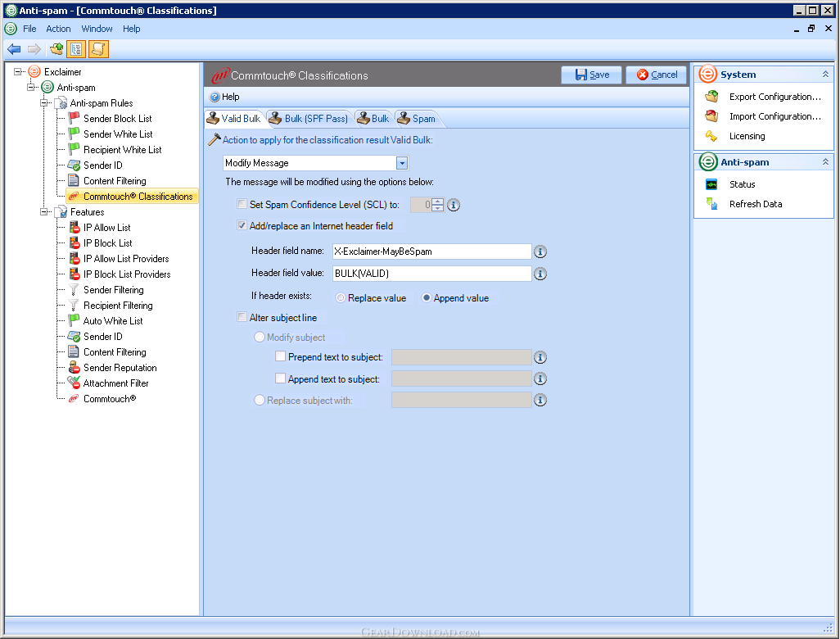Open Export Configuration link
Image resolution: width=840 pixels, height=639 pixels.
[775, 97]
